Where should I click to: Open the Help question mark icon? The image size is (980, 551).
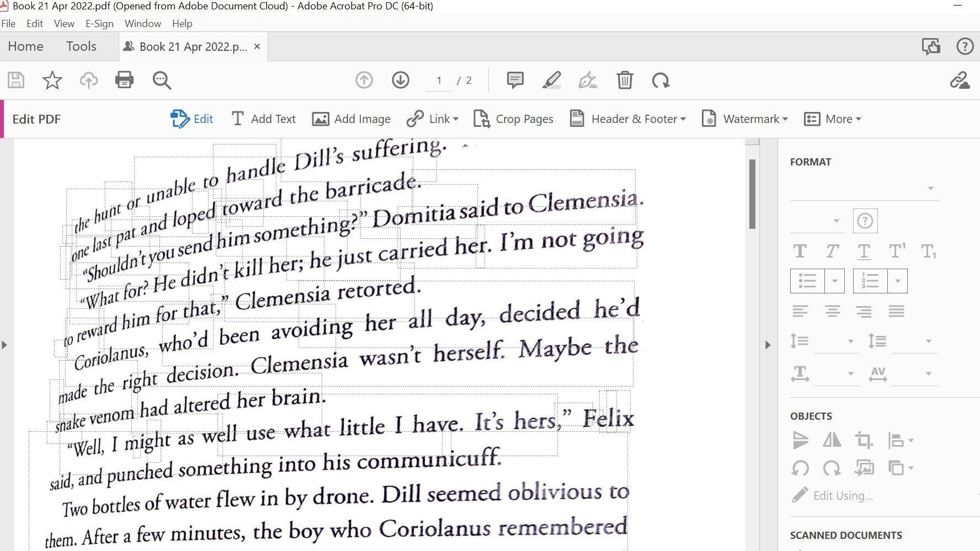pyautogui.click(x=965, y=46)
